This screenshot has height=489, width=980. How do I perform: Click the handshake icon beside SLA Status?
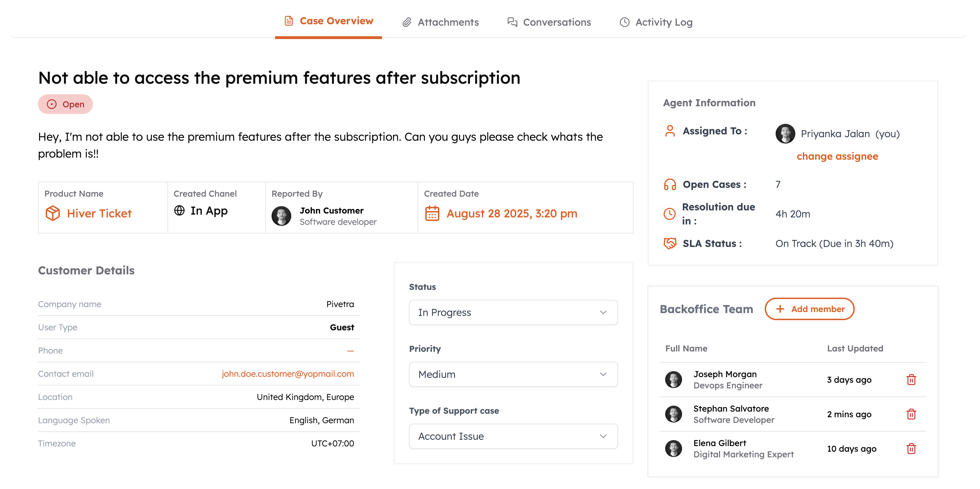pyautogui.click(x=669, y=243)
